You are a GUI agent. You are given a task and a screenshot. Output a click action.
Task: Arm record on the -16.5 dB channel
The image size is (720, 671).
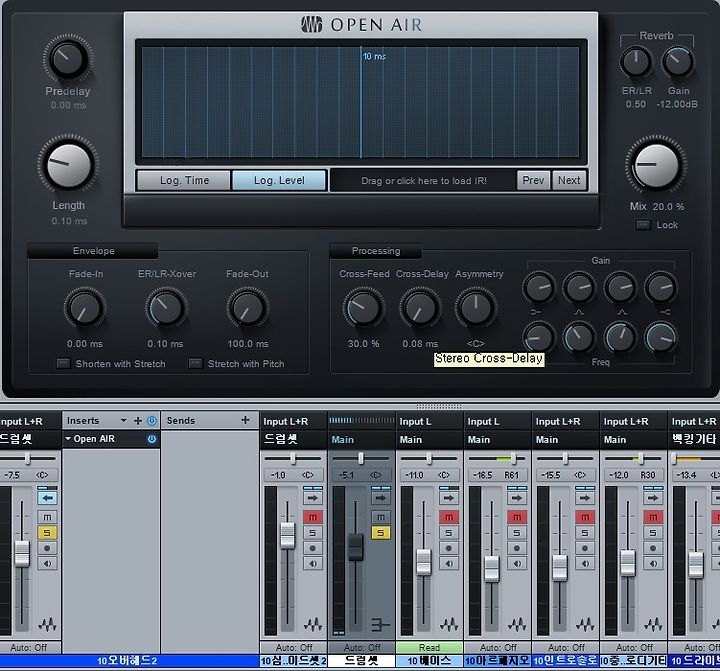[x=517, y=548]
